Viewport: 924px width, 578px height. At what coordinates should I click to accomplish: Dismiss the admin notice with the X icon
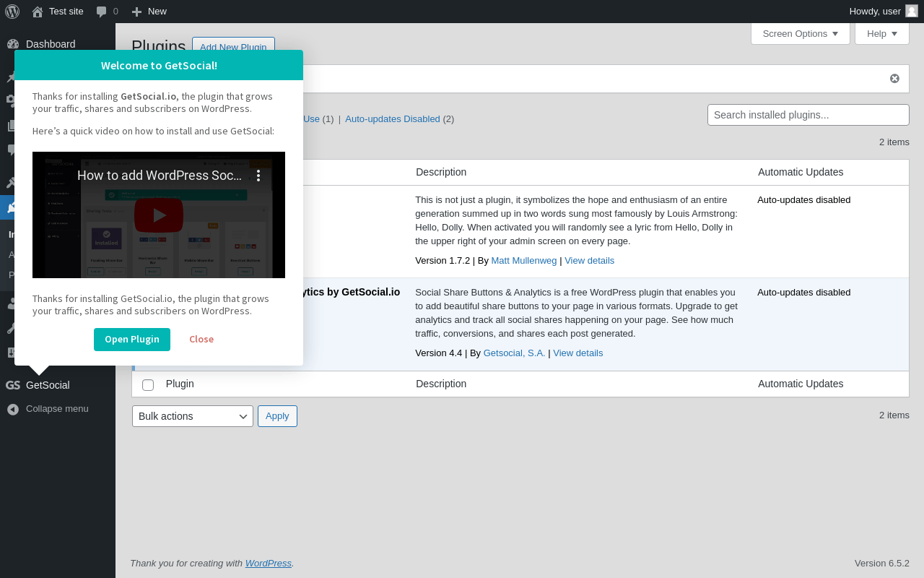point(894,78)
